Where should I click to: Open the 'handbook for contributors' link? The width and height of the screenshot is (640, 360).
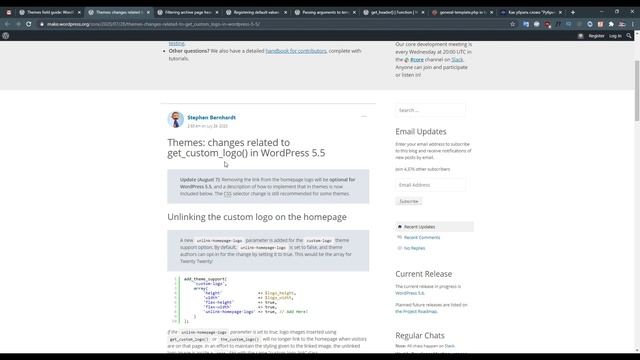296,51
